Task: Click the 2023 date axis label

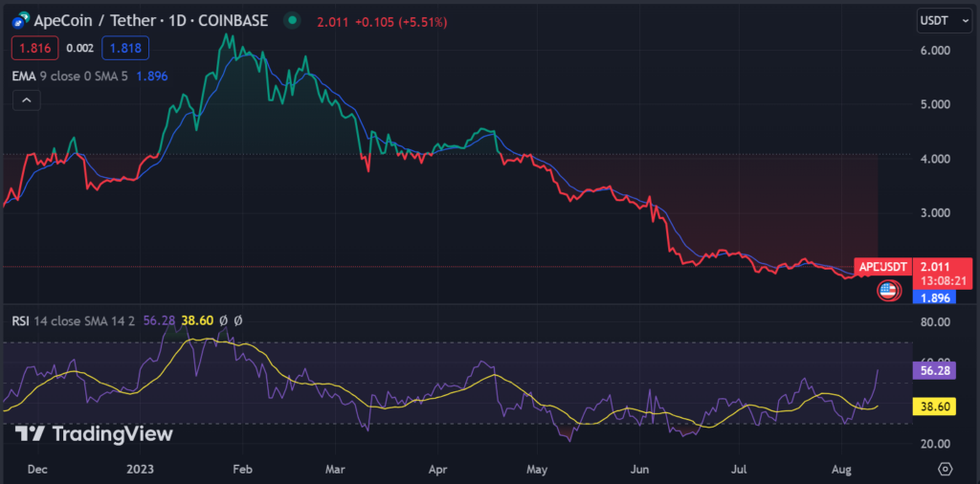Action: pos(140,469)
